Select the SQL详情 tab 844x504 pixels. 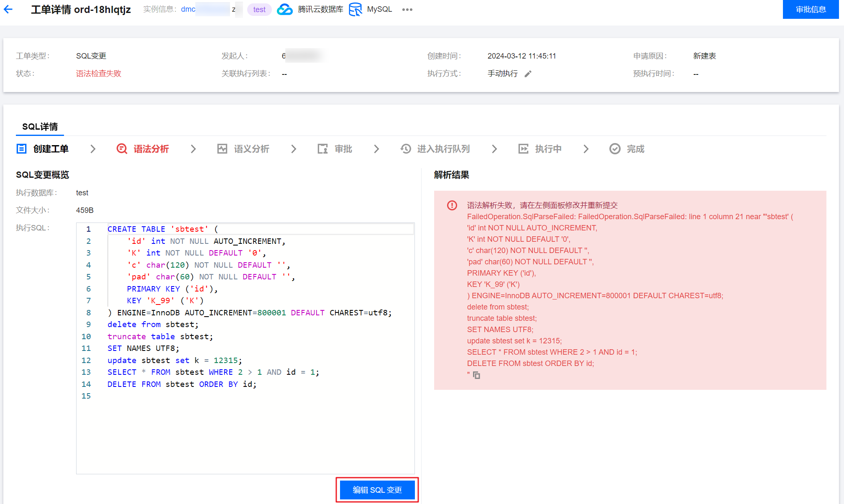pyautogui.click(x=40, y=127)
